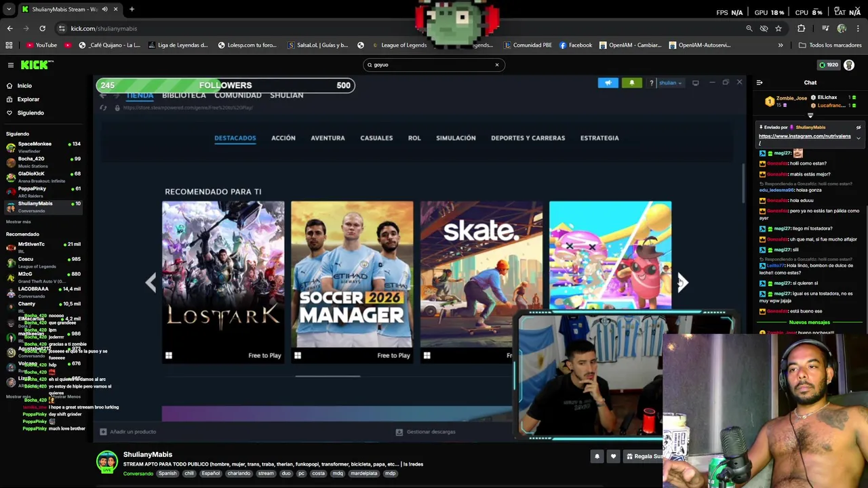Click the follow heart button
The height and width of the screenshot is (488, 868).
point(613,456)
